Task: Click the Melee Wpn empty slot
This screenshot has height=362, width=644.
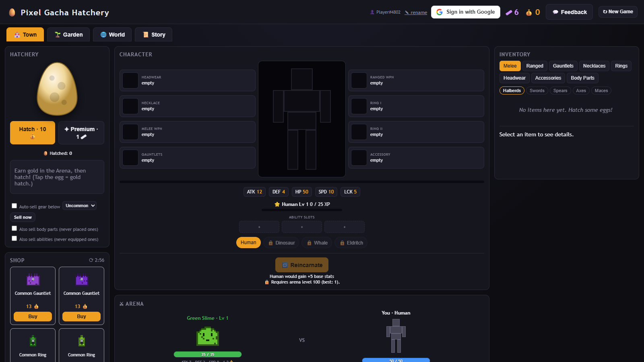Action: point(188,132)
